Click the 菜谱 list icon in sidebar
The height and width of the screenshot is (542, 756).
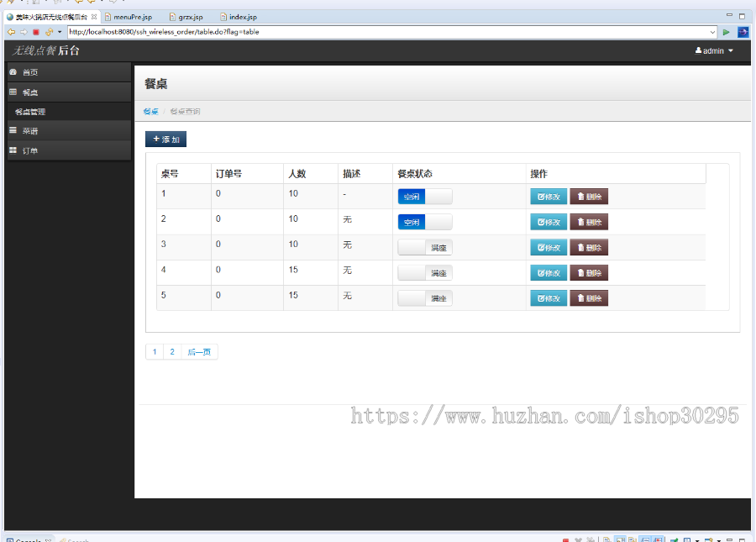pyautogui.click(x=13, y=131)
